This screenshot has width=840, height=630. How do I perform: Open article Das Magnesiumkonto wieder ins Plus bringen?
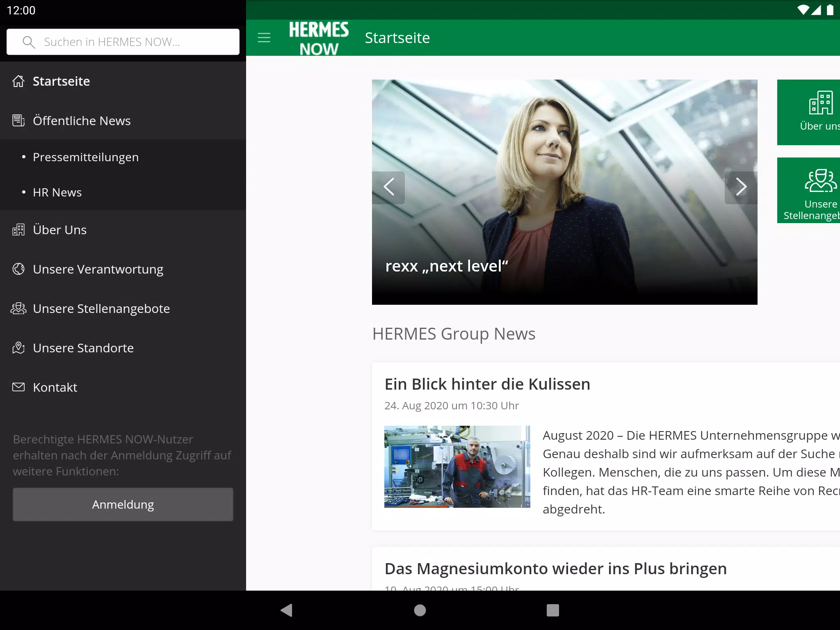(x=556, y=569)
